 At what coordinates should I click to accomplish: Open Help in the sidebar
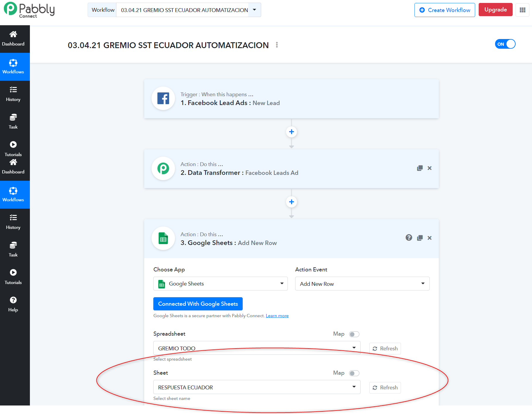click(x=13, y=304)
